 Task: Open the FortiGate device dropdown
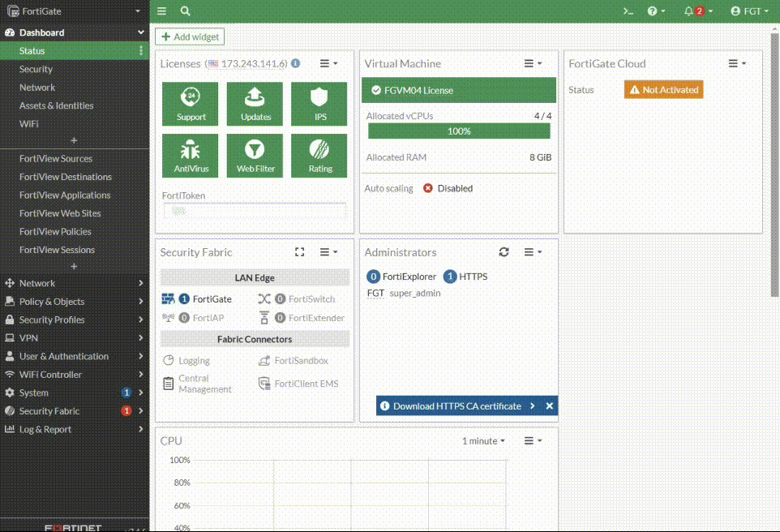pos(75,11)
